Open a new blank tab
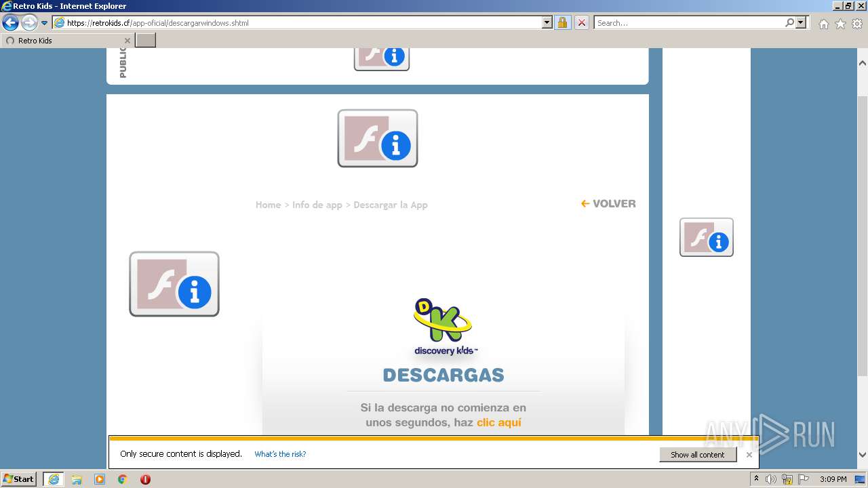Image resolution: width=868 pixels, height=488 pixels. [x=146, y=41]
